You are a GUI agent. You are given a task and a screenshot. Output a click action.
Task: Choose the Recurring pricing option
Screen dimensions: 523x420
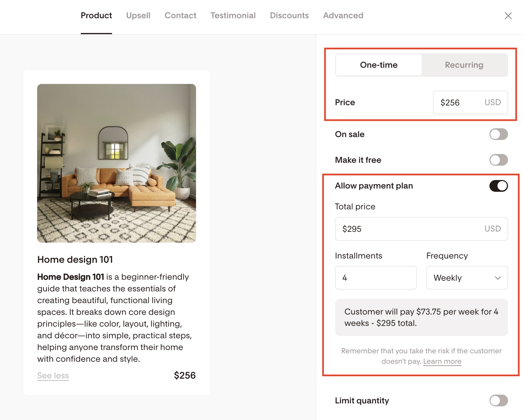click(464, 65)
